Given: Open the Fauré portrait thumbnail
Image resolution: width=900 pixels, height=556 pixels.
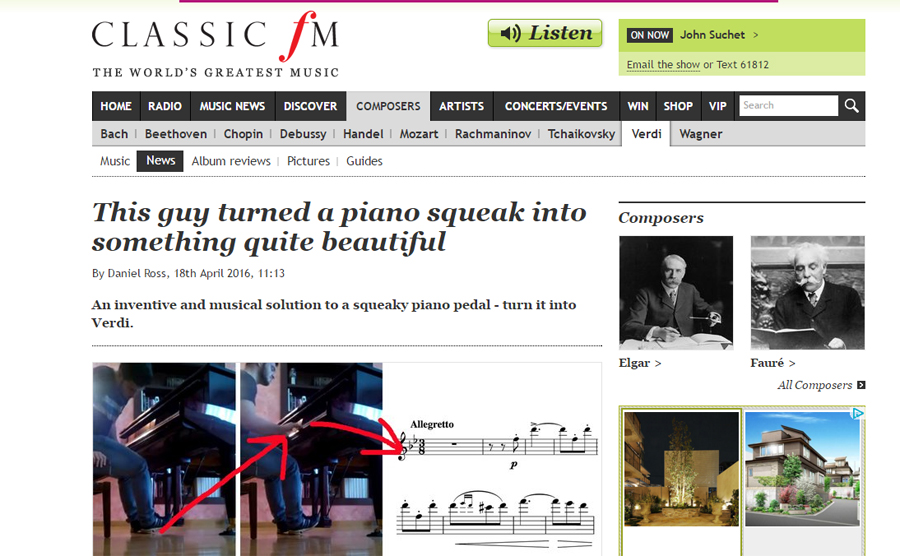Looking at the screenshot, I should (x=808, y=293).
